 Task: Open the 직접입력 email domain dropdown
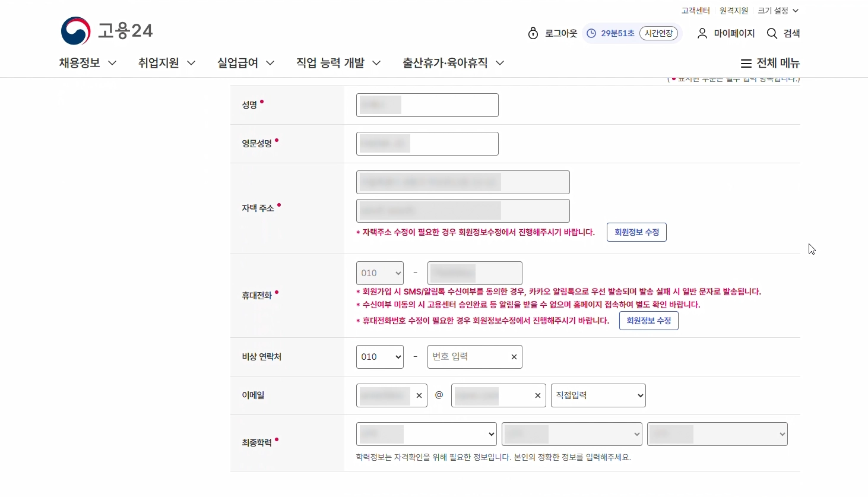coord(598,395)
